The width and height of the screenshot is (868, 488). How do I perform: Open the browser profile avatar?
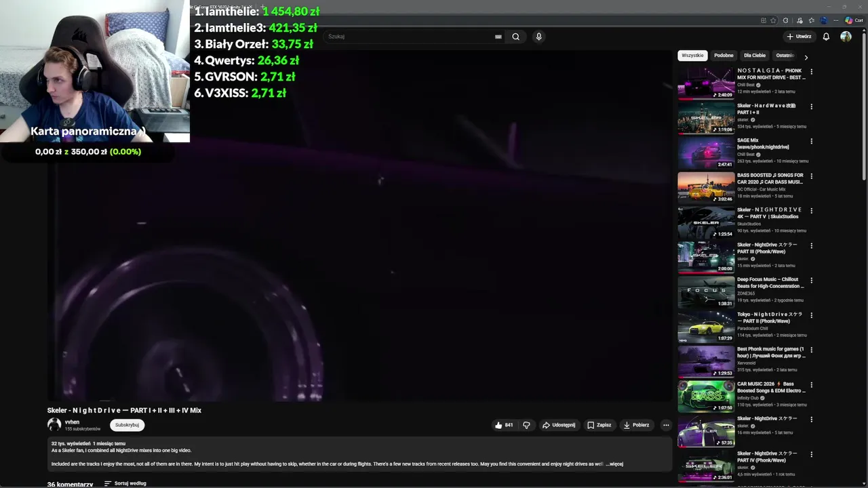824,20
